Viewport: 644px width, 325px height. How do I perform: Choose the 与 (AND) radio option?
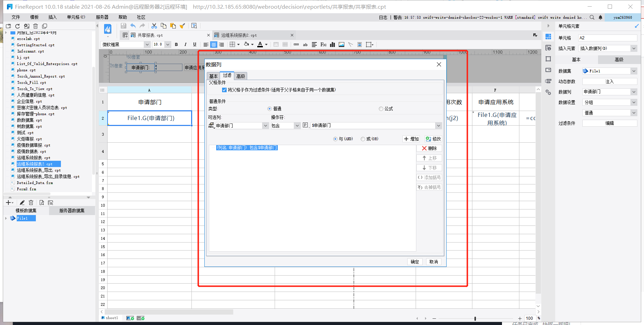pos(335,139)
